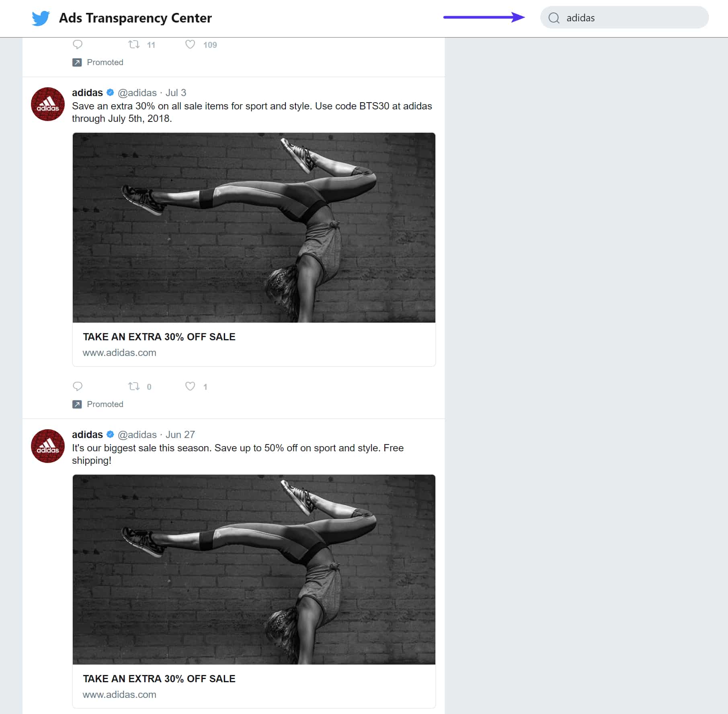Screen dimensions: 728x714
Task: Click the search magnifier icon
Action: tap(555, 18)
